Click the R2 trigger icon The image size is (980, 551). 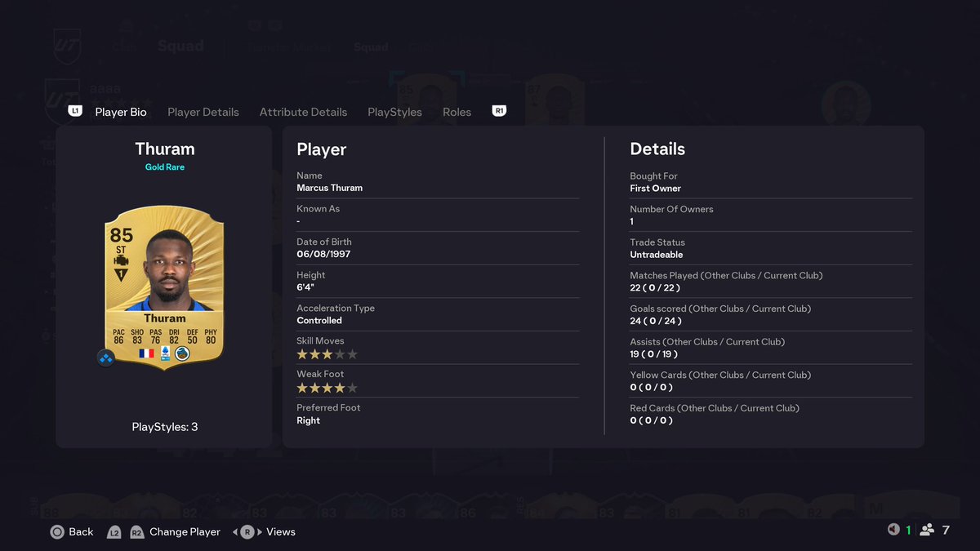(x=136, y=531)
